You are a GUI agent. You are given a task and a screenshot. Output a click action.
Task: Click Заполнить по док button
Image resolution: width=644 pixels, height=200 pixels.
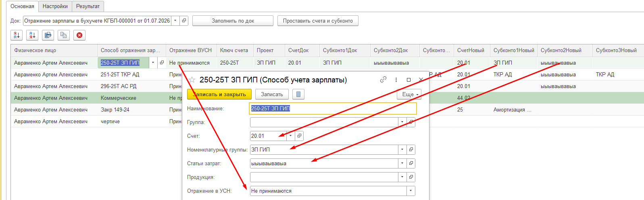(x=233, y=21)
